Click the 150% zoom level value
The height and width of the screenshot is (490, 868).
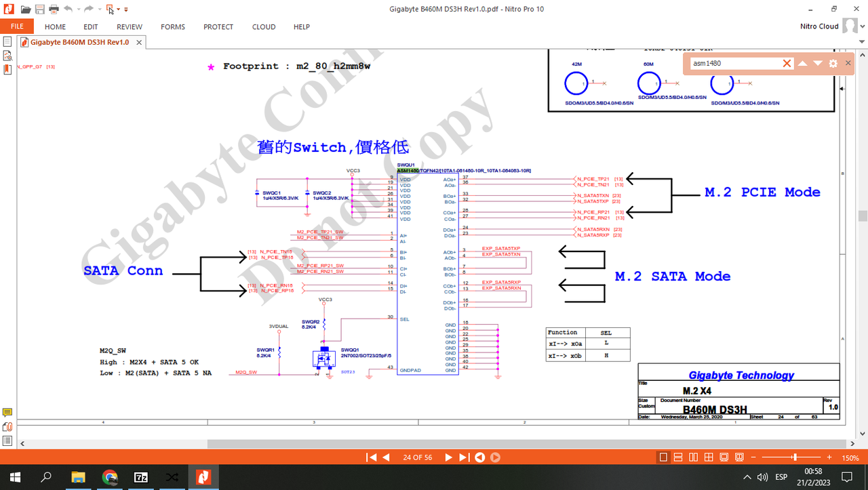[x=850, y=458]
